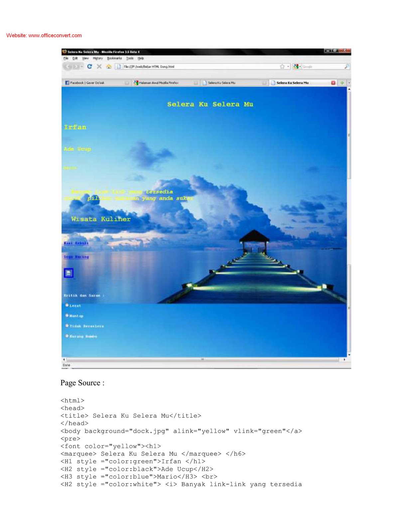This screenshot has width=411, height=532.
Task: Click the Wisata Kuliner heading
Action: coord(101,219)
